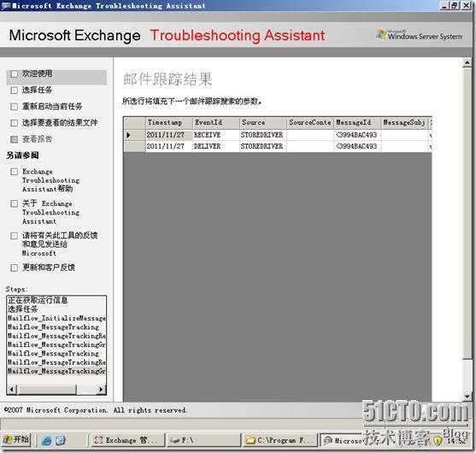Sort by the Timestamp column header

169,123
